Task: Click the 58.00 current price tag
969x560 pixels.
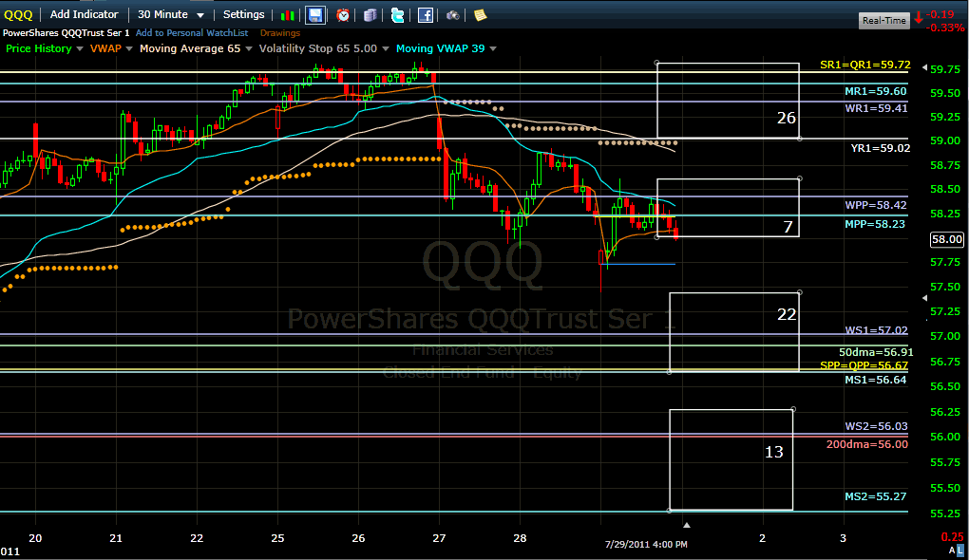Action: pyautogui.click(x=947, y=239)
